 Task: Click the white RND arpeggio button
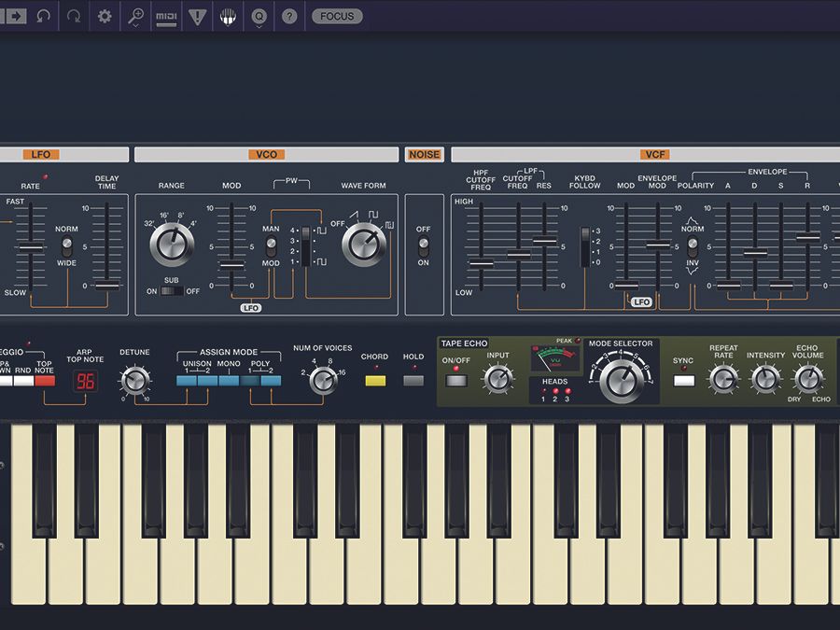[x=23, y=381]
